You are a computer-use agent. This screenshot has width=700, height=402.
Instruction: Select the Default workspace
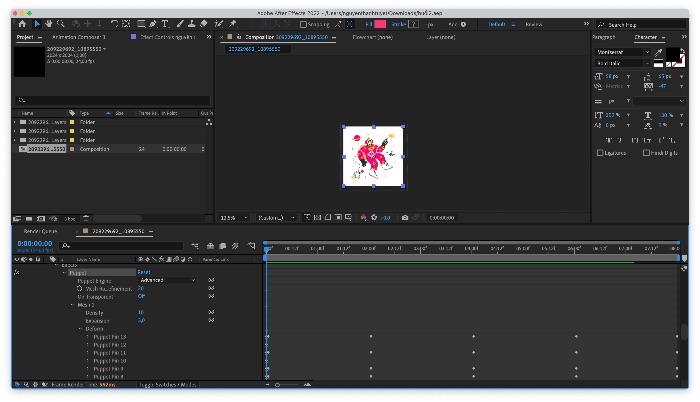(496, 24)
